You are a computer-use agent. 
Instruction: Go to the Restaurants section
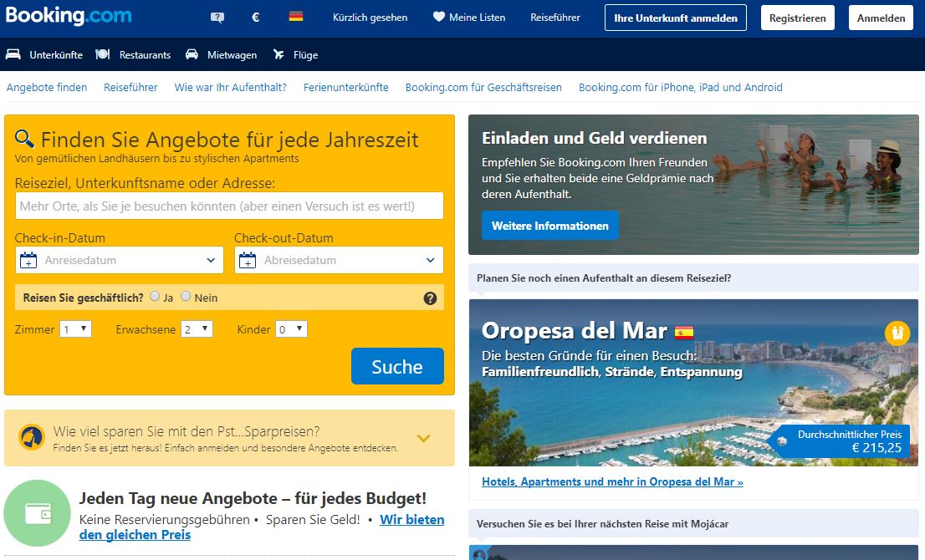[x=146, y=55]
